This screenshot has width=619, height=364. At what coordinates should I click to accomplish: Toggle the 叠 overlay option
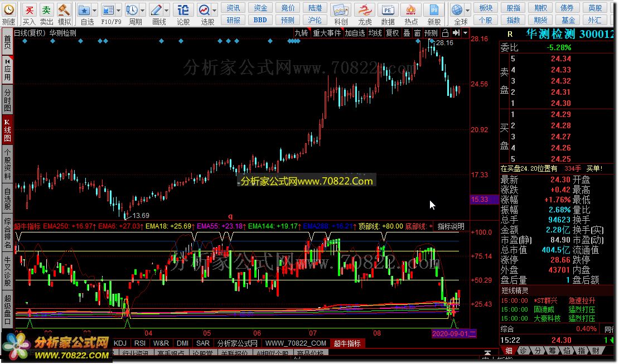pos(407,33)
